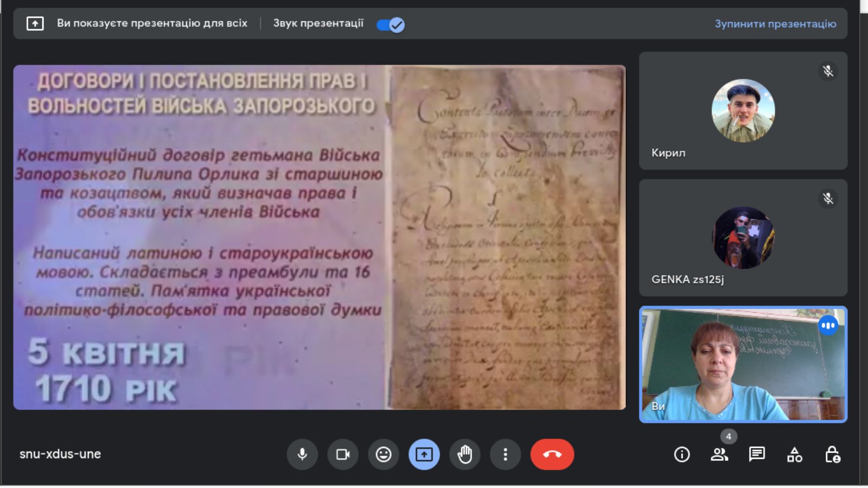Turn off the camera button
Screen dimensions: 868x488
pos(343,454)
